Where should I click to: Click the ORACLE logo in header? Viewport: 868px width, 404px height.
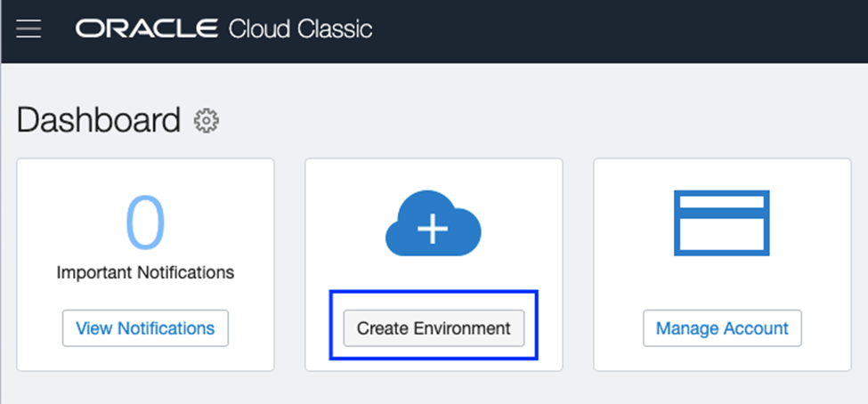[147, 28]
